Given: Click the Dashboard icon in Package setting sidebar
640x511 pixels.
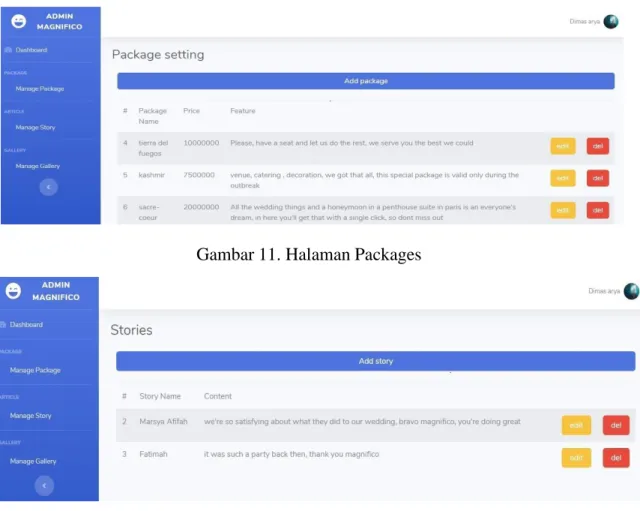Looking at the screenshot, I should click(x=8, y=50).
